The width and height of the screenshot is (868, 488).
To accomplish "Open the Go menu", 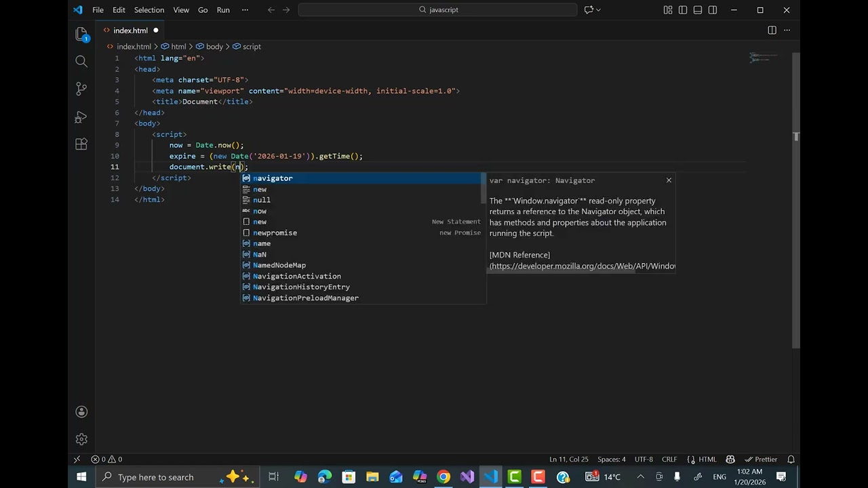I will click(x=203, y=10).
